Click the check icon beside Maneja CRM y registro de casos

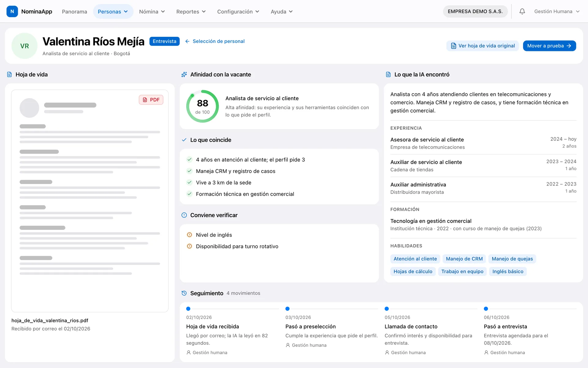click(x=190, y=171)
